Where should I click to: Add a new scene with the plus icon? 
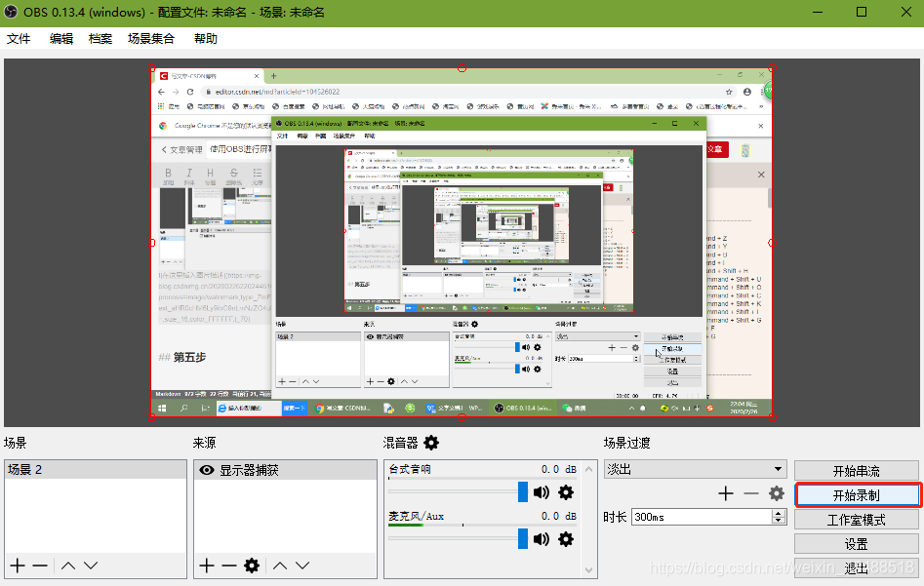18,566
